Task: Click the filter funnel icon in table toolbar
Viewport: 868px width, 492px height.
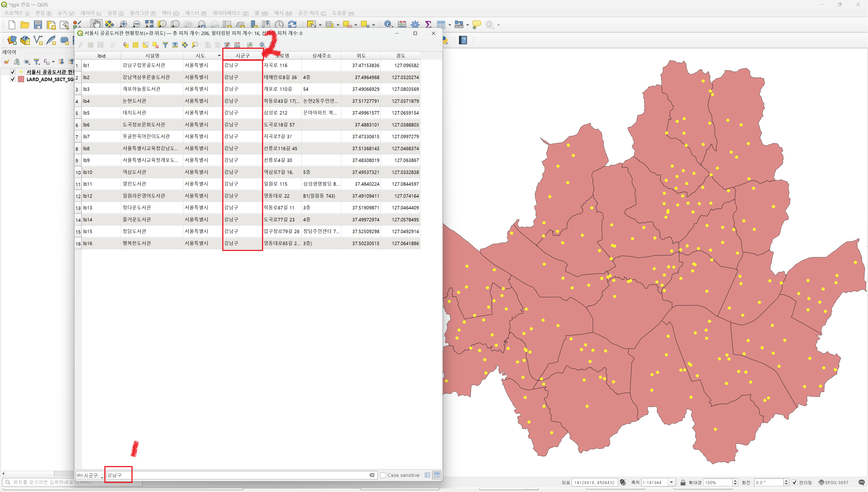Action: [165, 45]
